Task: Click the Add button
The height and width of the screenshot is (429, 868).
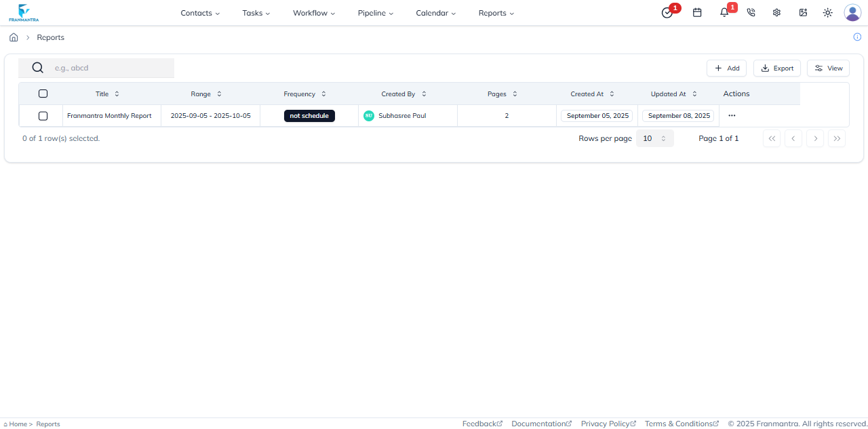Action: tap(726, 68)
